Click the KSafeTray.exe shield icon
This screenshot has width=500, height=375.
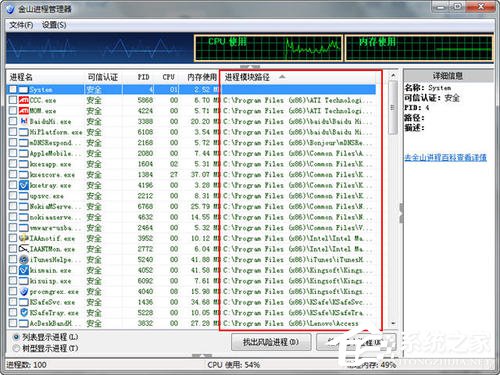point(24,313)
